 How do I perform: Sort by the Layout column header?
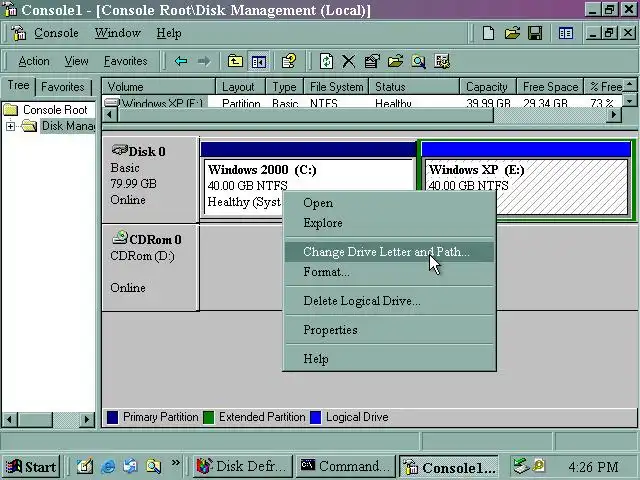point(241,87)
